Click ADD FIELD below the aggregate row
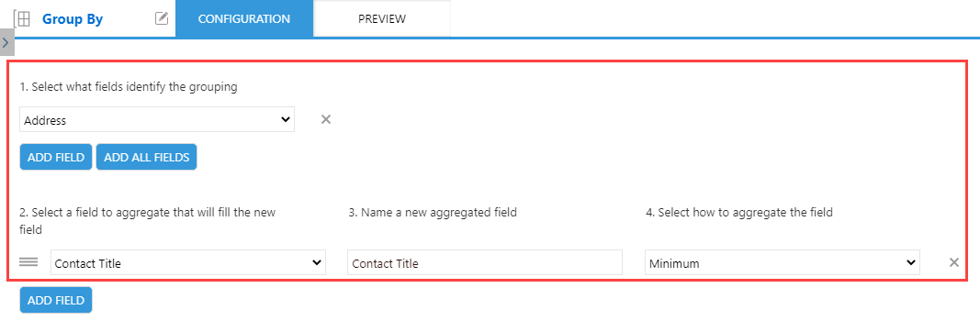 (56, 300)
